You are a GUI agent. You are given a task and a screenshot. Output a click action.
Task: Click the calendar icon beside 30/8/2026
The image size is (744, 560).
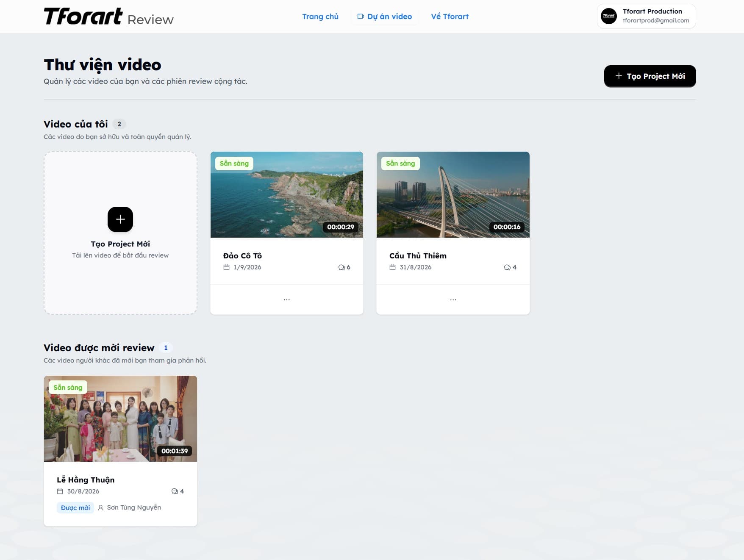[x=60, y=491]
